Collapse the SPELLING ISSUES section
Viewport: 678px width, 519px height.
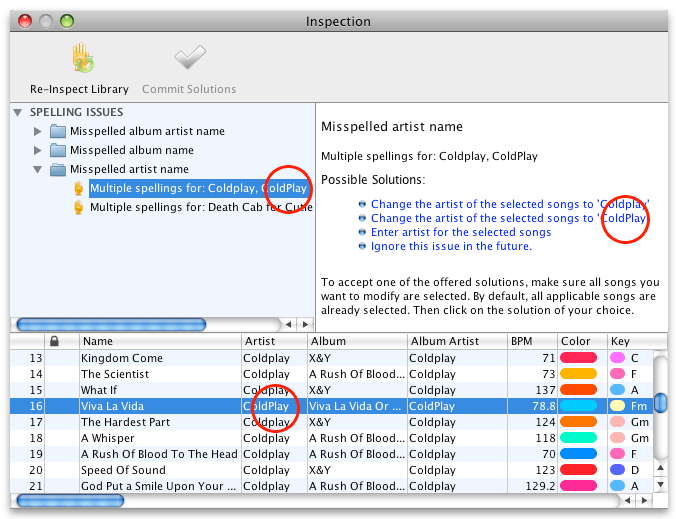(x=18, y=112)
